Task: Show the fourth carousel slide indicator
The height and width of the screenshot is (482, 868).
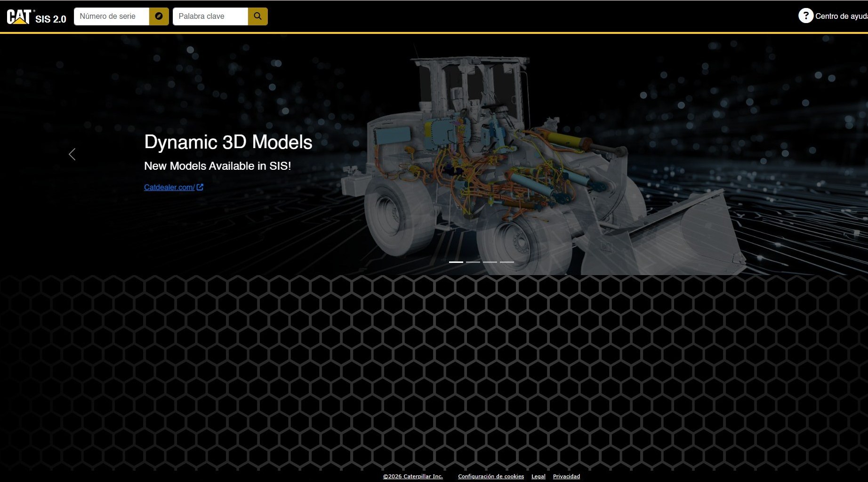Action: coord(507,262)
